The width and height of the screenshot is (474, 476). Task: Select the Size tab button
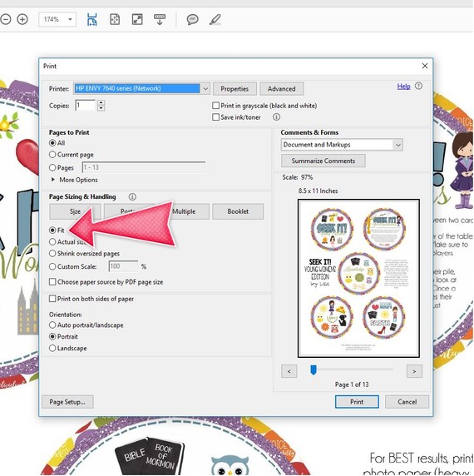tap(75, 211)
